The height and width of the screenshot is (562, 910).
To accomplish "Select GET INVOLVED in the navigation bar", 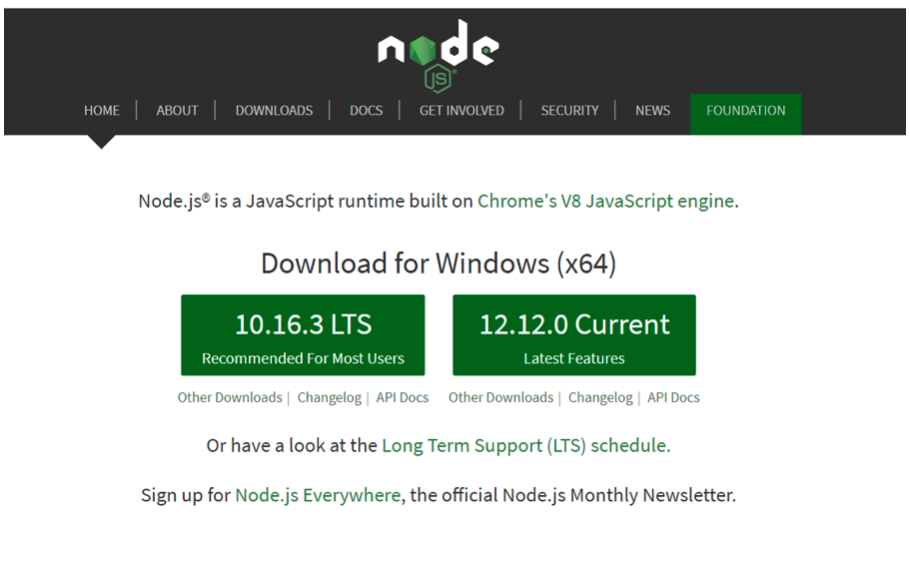I will click(x=461, y=110).
